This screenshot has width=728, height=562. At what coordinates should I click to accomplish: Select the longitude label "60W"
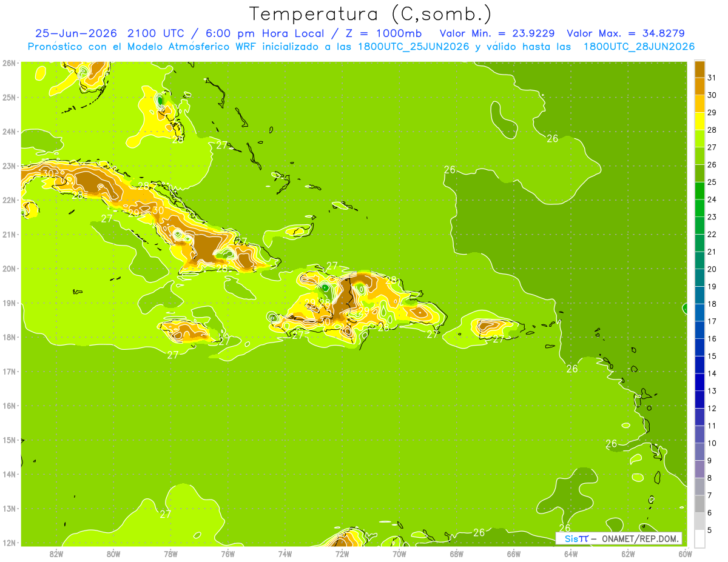[x=686, y=554]
